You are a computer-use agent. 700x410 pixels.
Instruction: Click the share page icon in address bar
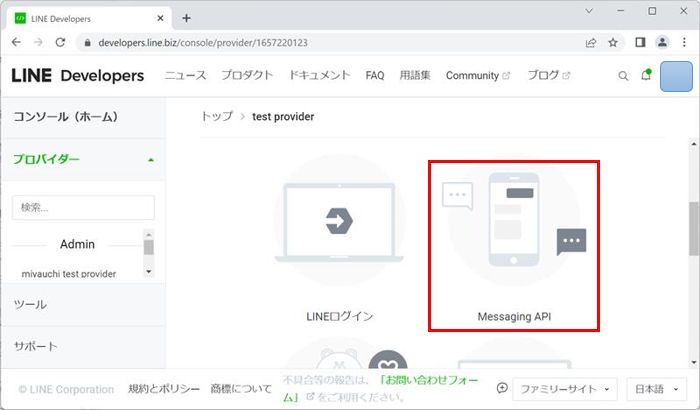coord(591,43)
